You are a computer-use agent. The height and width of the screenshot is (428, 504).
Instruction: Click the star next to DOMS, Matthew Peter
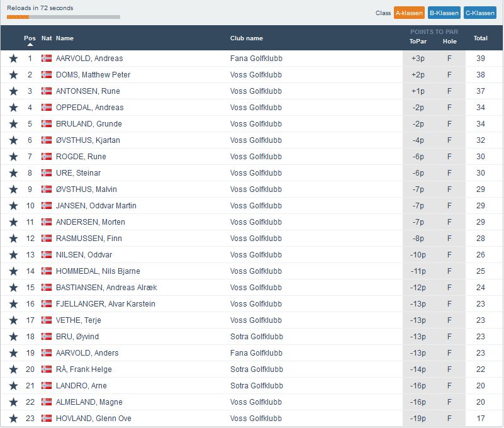(x=13, y=75)
